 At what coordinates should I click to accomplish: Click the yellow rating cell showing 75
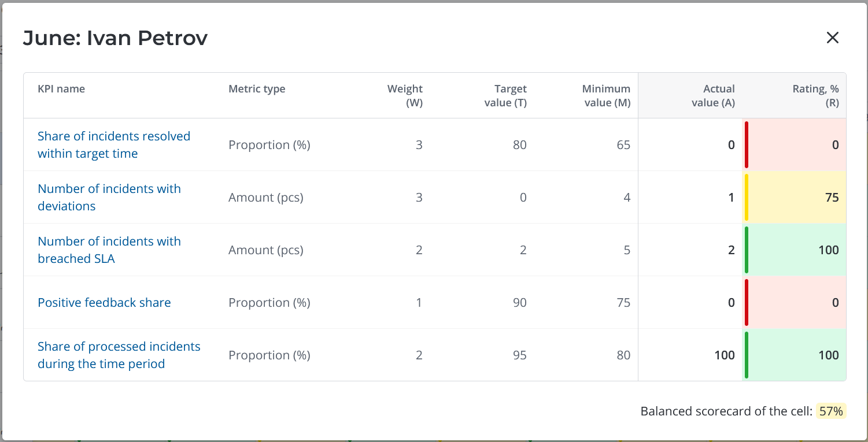[x=795, y=198]
